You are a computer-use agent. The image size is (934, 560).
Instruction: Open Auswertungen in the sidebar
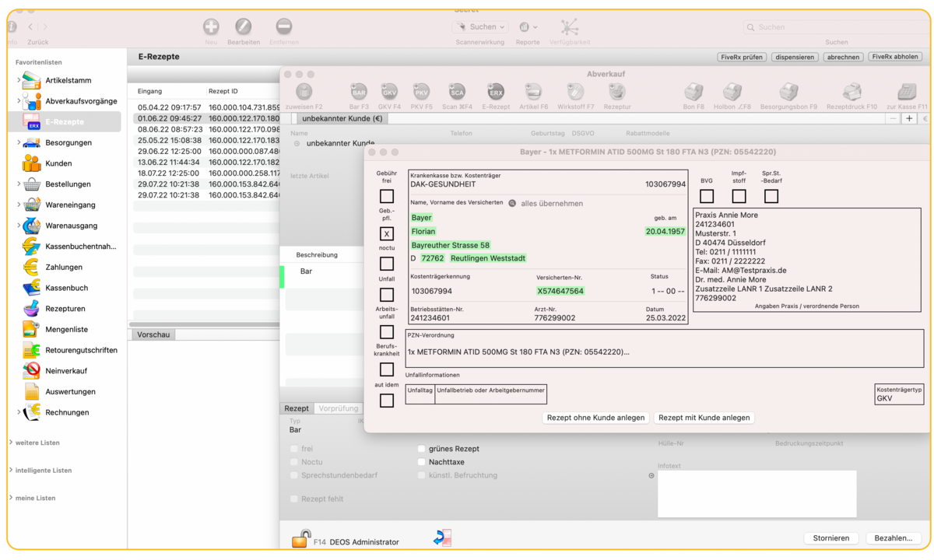(x=71, y=392)
